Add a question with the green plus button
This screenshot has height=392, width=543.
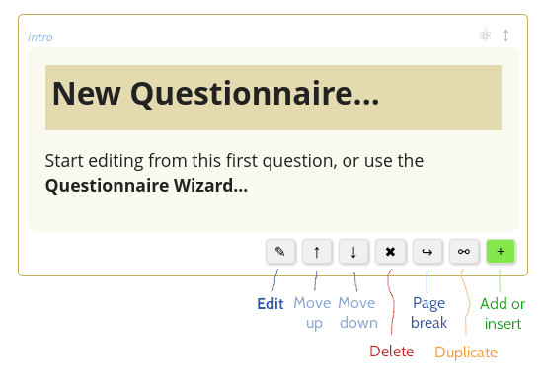pos(501,252)
